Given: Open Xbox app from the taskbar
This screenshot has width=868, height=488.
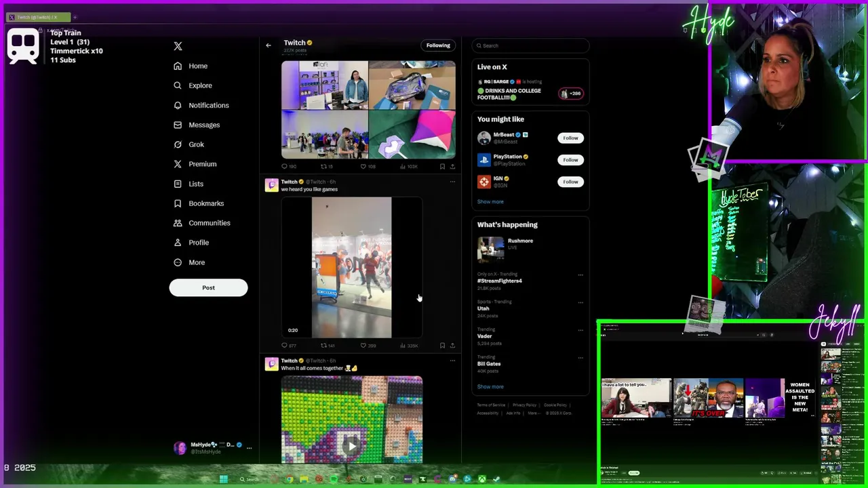Looking at the screenshot, I should click(x=482, y=479).
